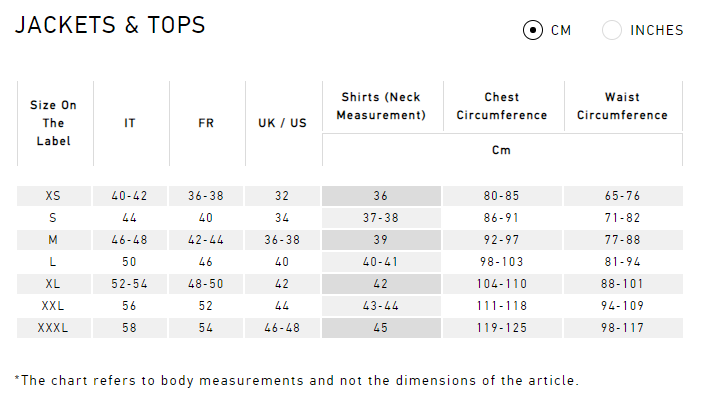Click the Waist Circumference header
This screenshot has height=406, width=707.
click(622, 106)
